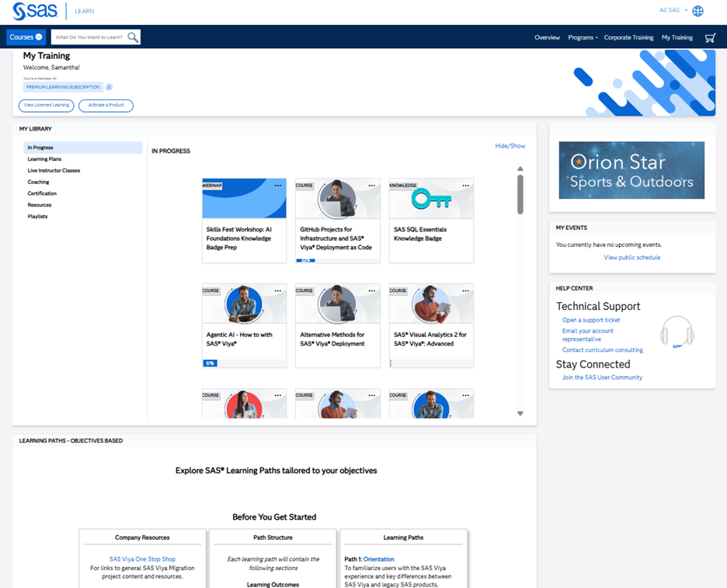This screenshot has height=588, width=727.
Task: Open View public schedule link
Action: (632, 257)
